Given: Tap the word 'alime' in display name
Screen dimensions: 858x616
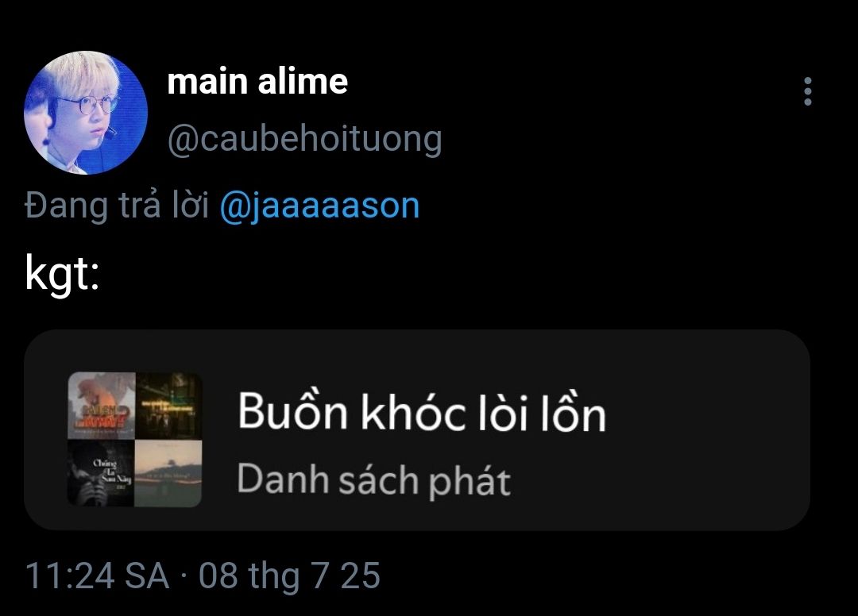Looking at the screenshot, I should coord(303,82).
